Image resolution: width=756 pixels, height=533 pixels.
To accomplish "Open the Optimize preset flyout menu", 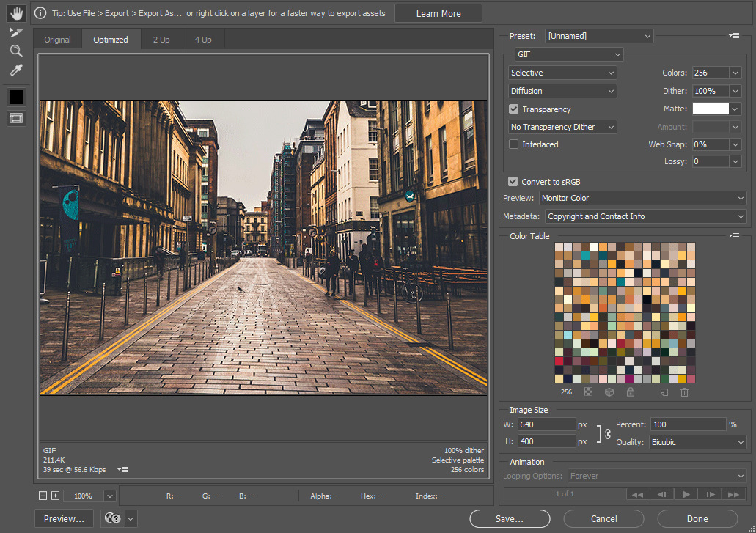I will [734, 36].
